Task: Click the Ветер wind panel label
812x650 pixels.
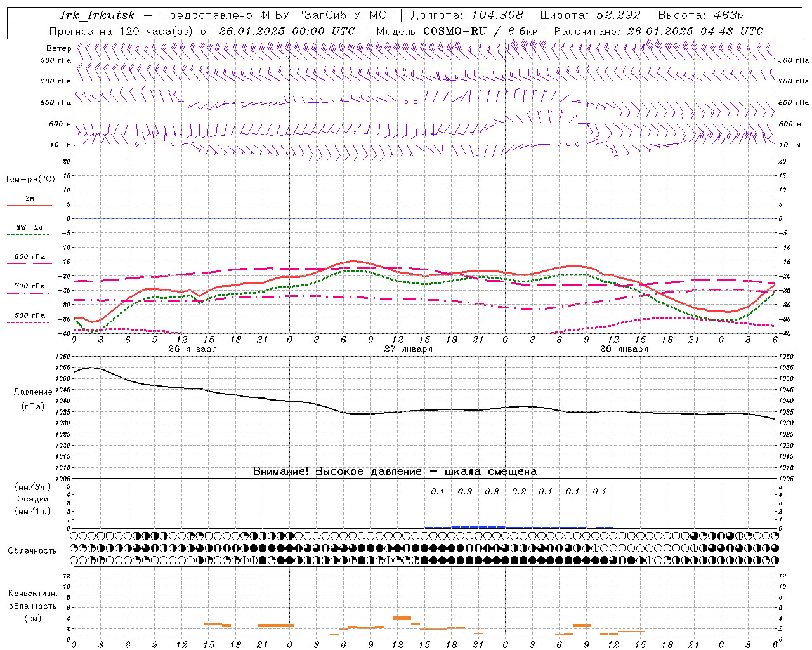Action: (x=58, y=48)
